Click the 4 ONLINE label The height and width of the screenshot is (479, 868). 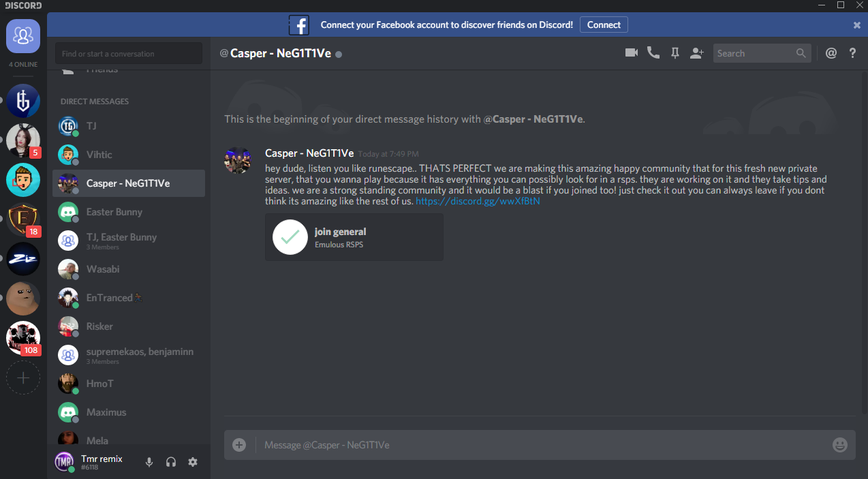[x=23, y=65]
